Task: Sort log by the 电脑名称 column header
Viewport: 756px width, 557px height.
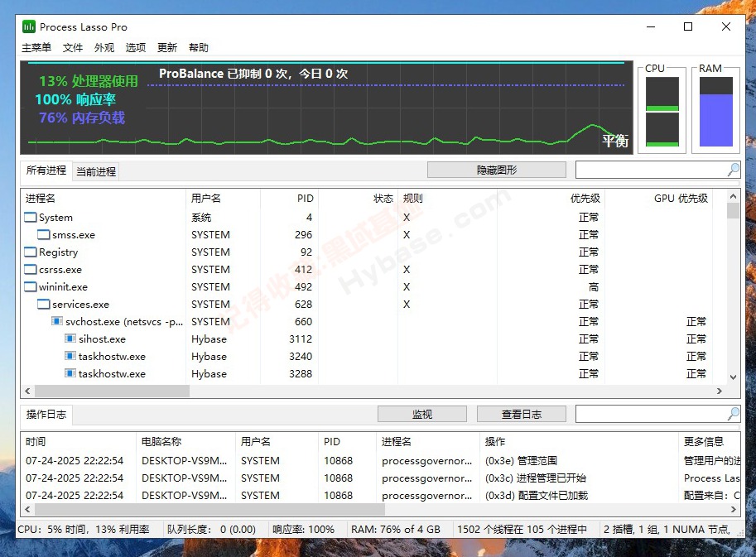Action: pyautogui.click(x=186, y=441)
